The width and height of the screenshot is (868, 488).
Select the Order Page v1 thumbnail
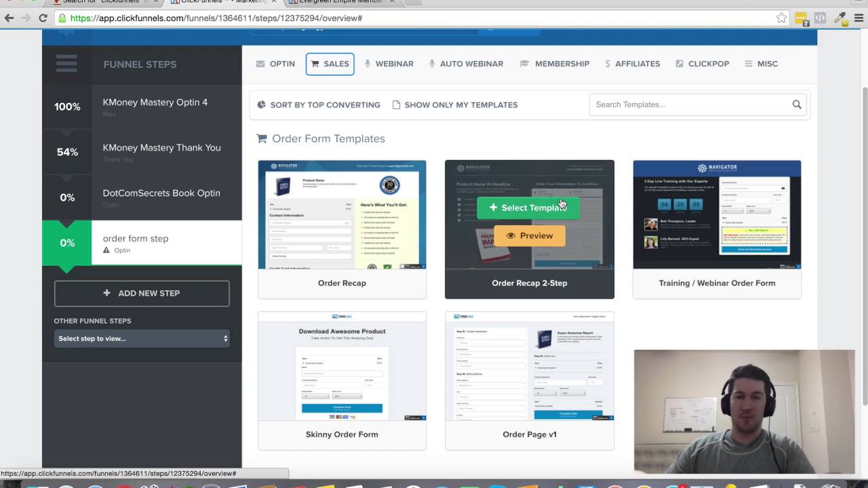(530, 366)
